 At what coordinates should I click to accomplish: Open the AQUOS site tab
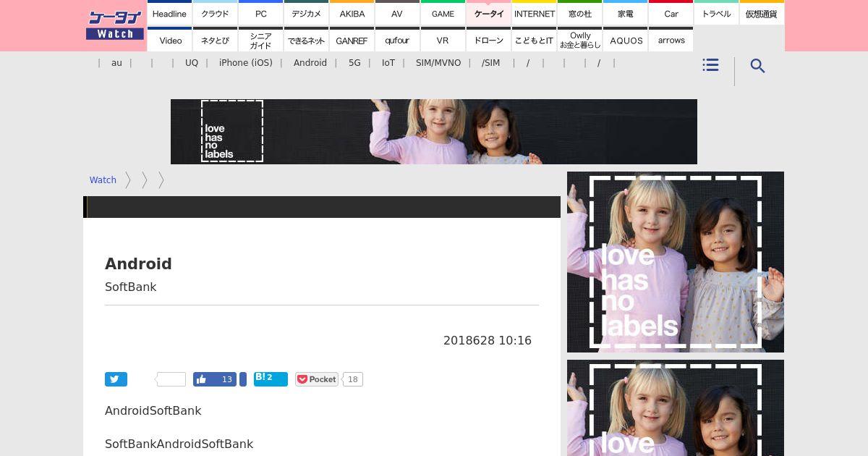[x=625, y=40]
